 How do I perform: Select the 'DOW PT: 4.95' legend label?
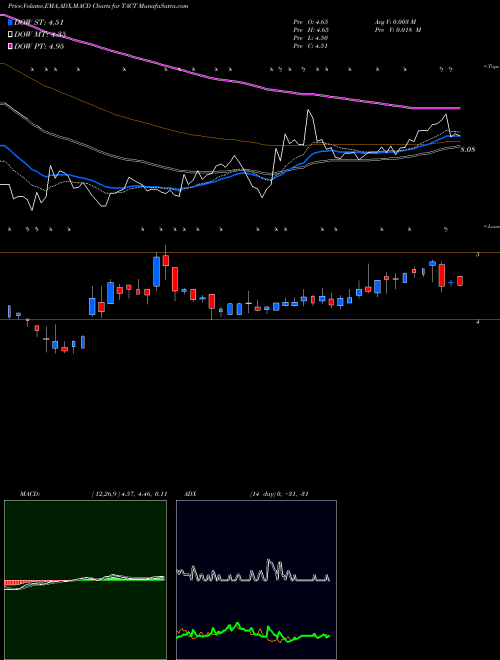point(39,46)
